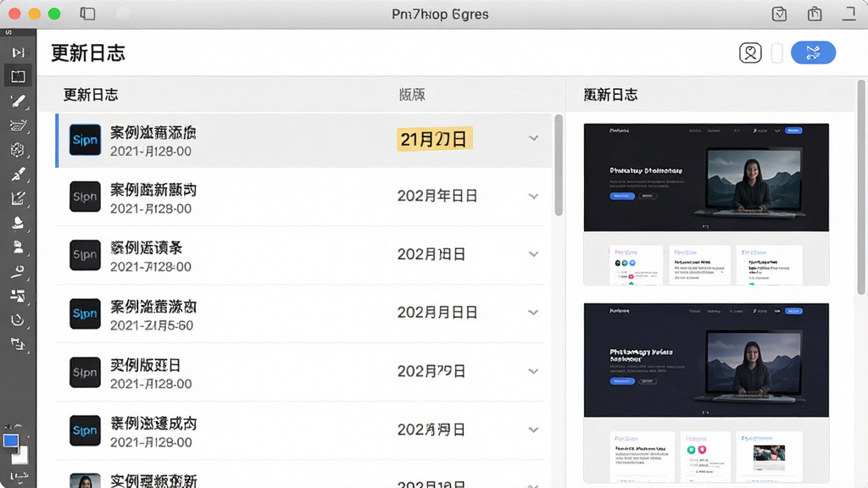Expand the chevron beside 202月月日日
The height and width of the screenshot is (488, 868).
[533, 313]
